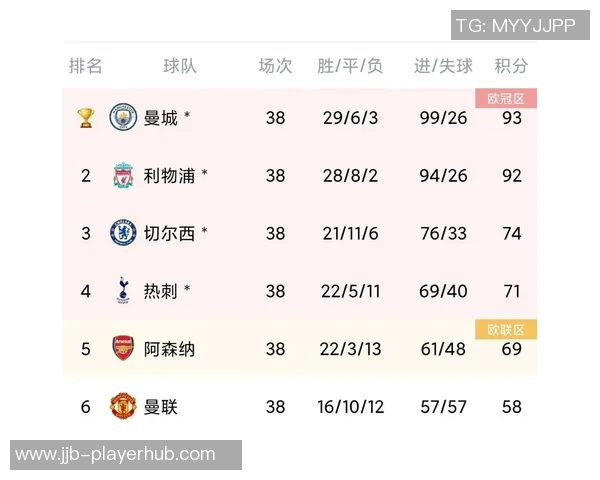Click the Tottenham club crest

[x=122, y=291]
